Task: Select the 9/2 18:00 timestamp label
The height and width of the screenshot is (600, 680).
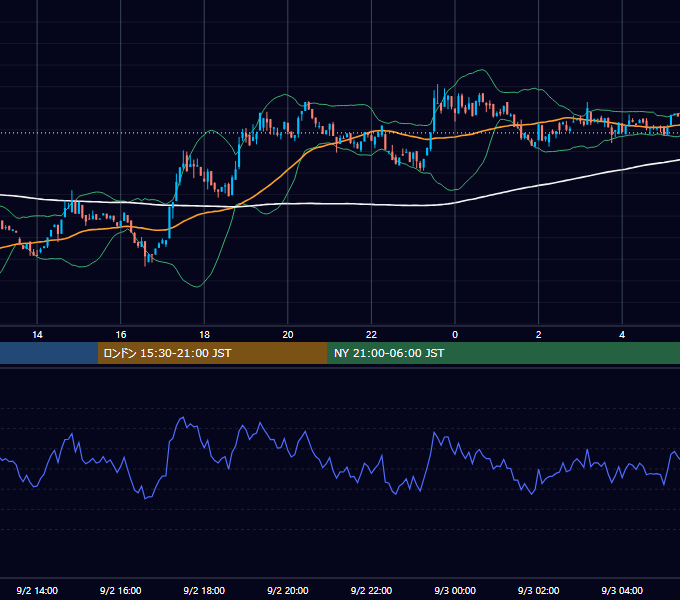Action: (x=204, y=590)
